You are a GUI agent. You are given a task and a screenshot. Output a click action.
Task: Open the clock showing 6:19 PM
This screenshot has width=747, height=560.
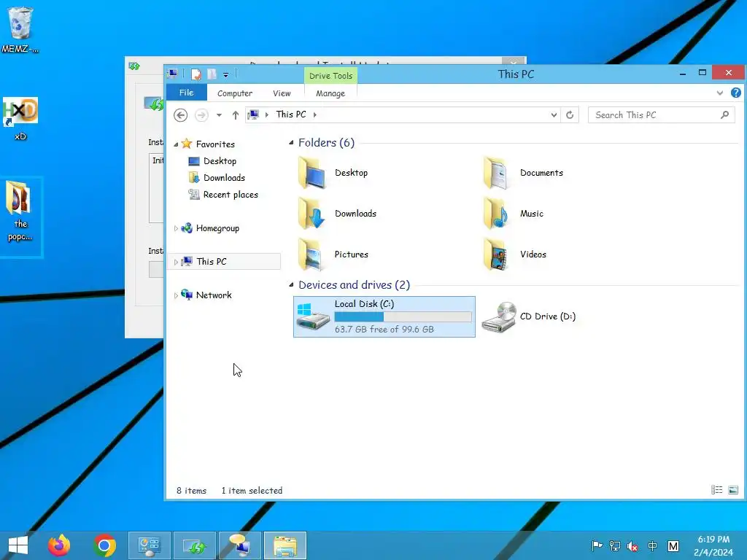click(x=713, y=545)
